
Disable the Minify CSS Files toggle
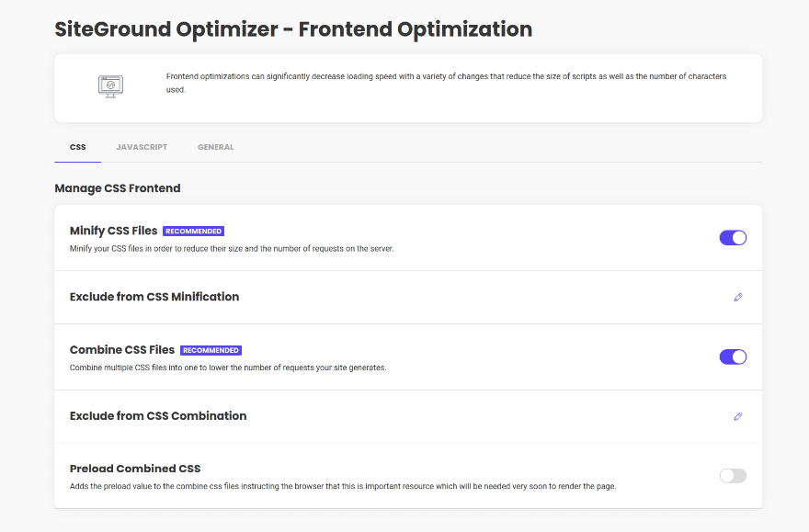pyautogui.click(x=733, y=238)
